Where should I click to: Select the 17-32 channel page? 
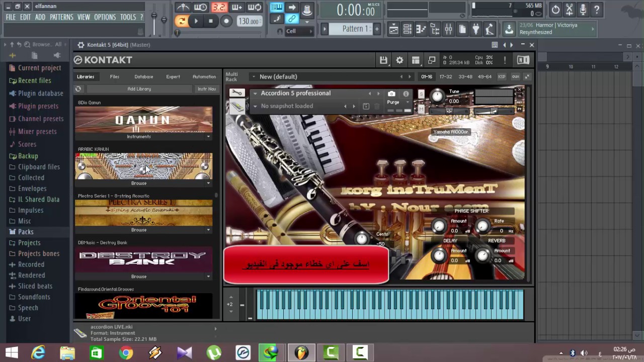click(446, 77)
